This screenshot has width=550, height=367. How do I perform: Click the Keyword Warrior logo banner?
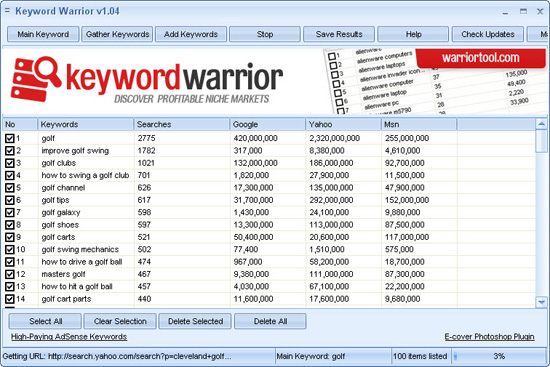click(147, 80)
